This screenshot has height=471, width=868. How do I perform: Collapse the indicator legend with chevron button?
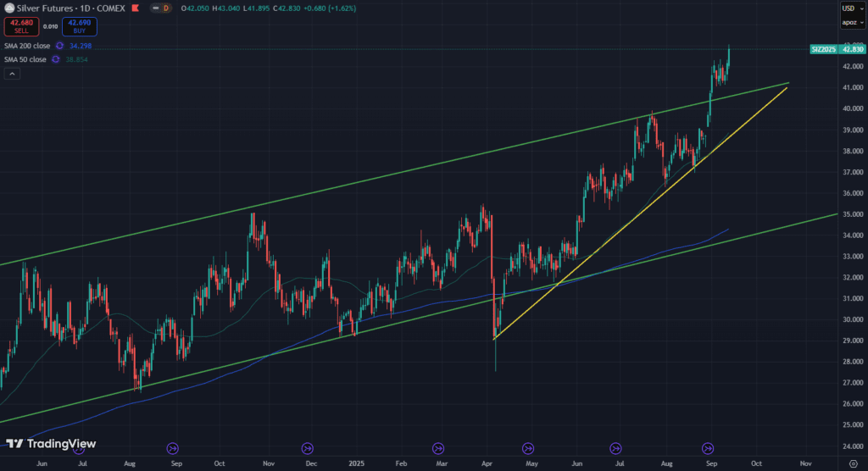pyautogui.click(x=12, y=74)
